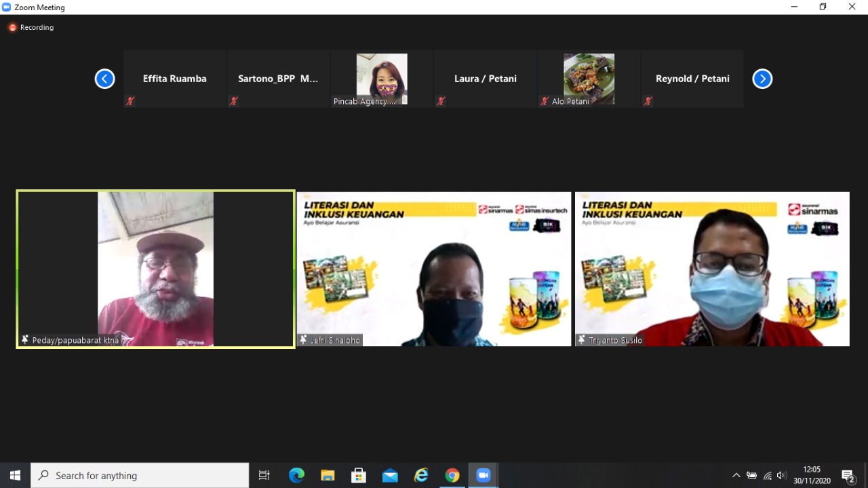This screenshot has height=488, width=868.
Task: Click muted mic icon on Effita Ruamba
Action: tap(130, 101)
